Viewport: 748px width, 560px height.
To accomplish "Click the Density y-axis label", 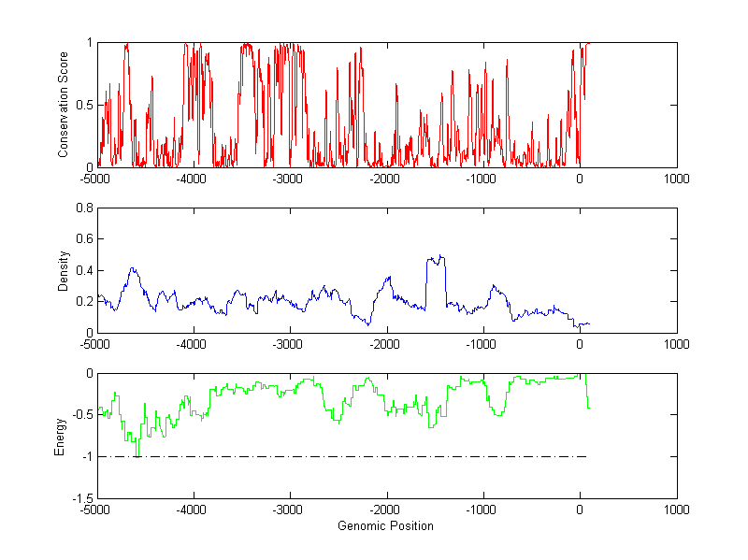I will [64, 270].
